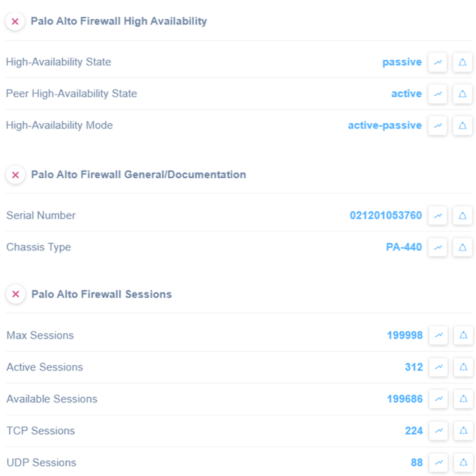Open graph icon for Peer High-Availability State
This screenshot has width=476, height=476.
tap(438, 94)
